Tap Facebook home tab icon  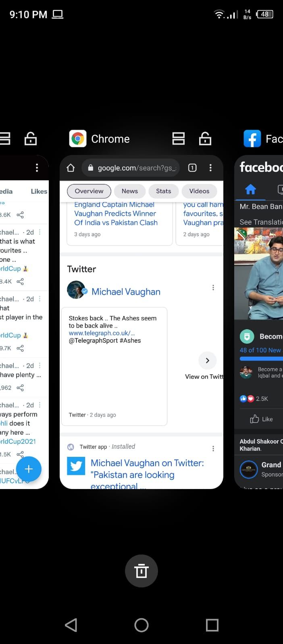click(250, 189)
